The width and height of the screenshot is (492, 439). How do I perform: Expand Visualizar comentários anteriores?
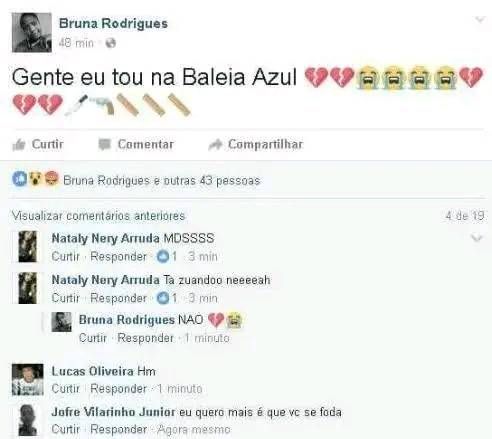click(98, 216)
